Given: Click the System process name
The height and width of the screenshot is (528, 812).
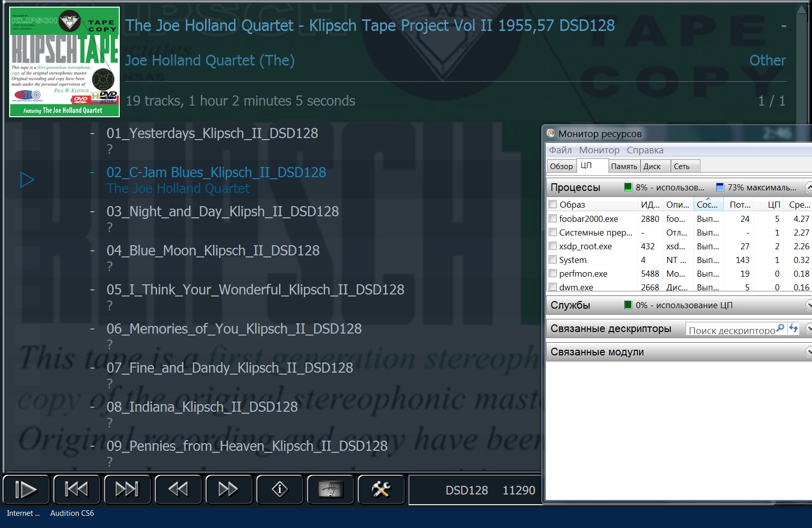Looking at the screenshot, I should [x=573, y=260].
